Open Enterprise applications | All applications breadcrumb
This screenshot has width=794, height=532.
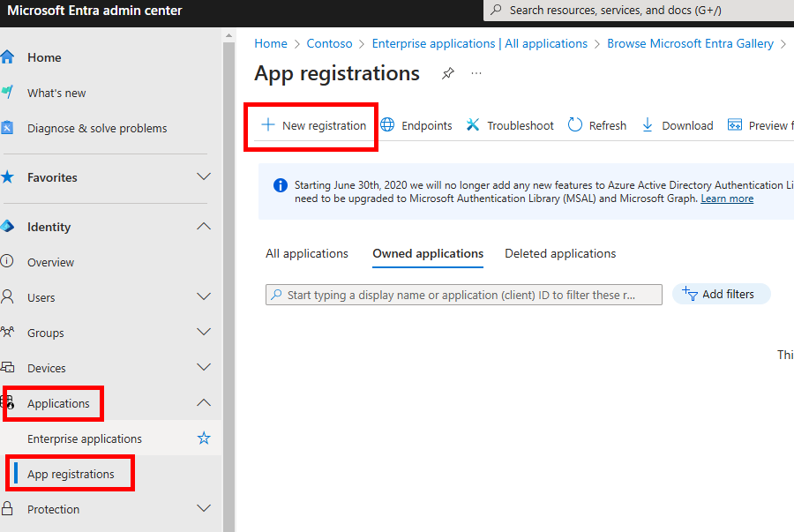[x=480, y=43]
